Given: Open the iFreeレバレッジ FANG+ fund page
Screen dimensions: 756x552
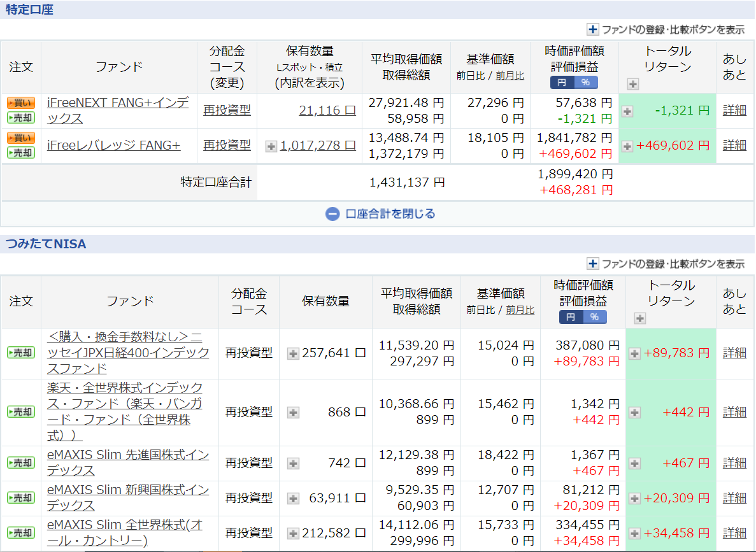Looking at the screenshot, I should (x=113, y=145).
